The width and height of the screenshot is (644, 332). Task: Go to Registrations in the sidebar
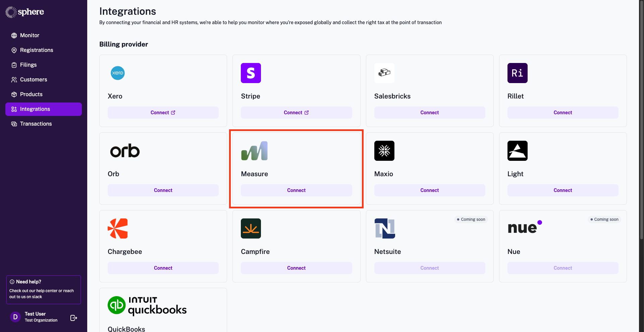37,50
